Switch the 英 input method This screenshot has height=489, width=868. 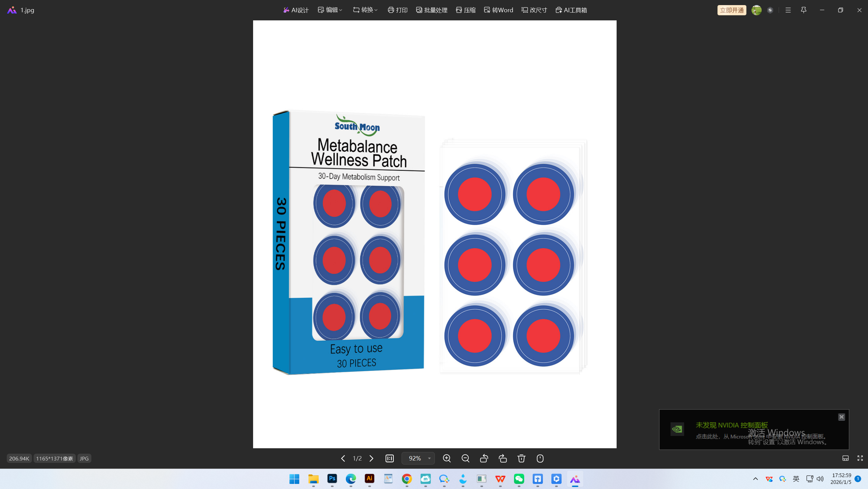pyautogui.click(x=796, y=479)
